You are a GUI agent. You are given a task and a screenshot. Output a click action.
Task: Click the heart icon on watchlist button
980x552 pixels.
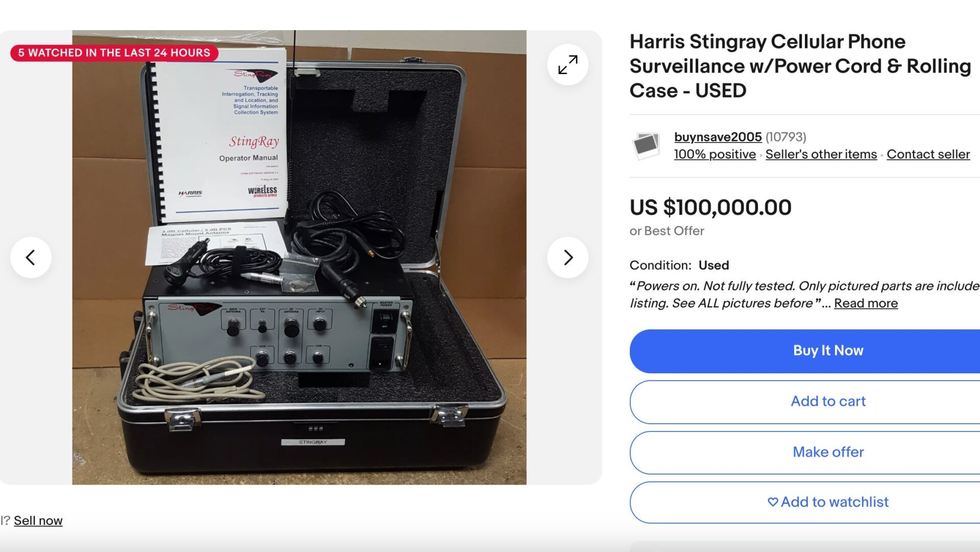pyautogui.click(x=773, y=502)
